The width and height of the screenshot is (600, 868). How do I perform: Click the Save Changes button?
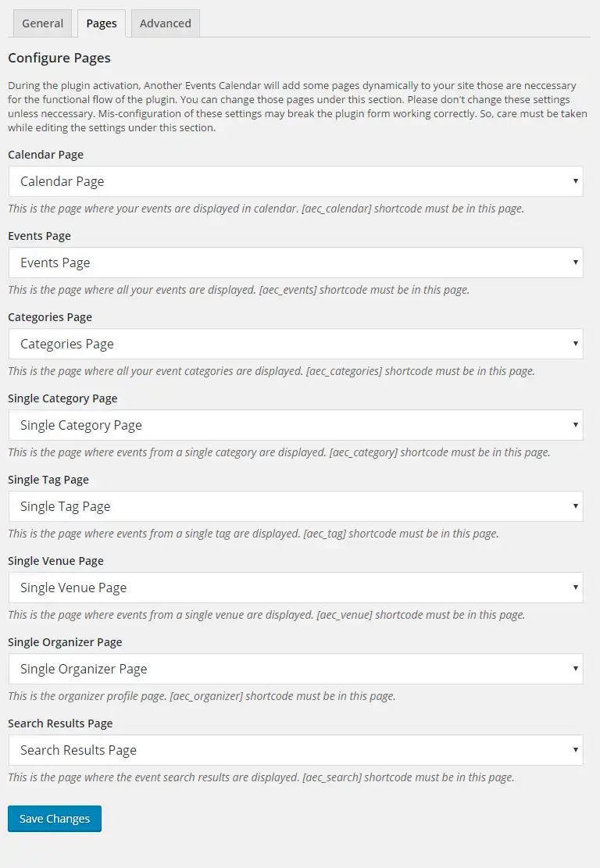(55, 819)
